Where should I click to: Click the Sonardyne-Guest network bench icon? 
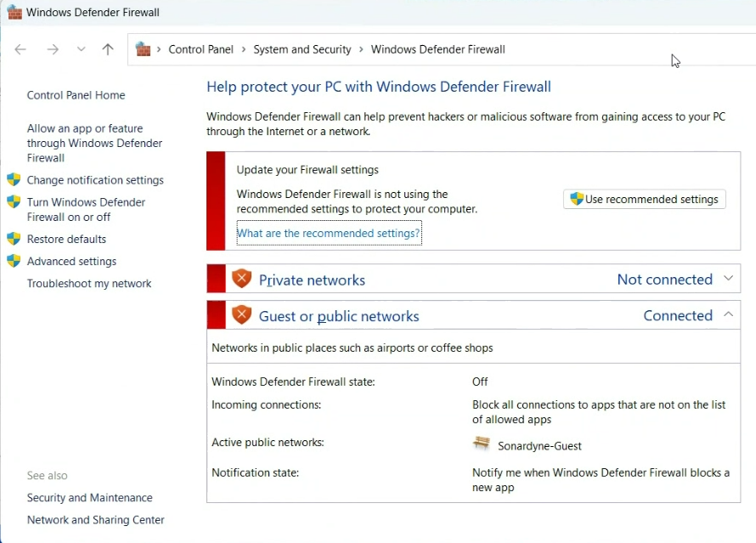pyautogui.click(x=481, y=444)
